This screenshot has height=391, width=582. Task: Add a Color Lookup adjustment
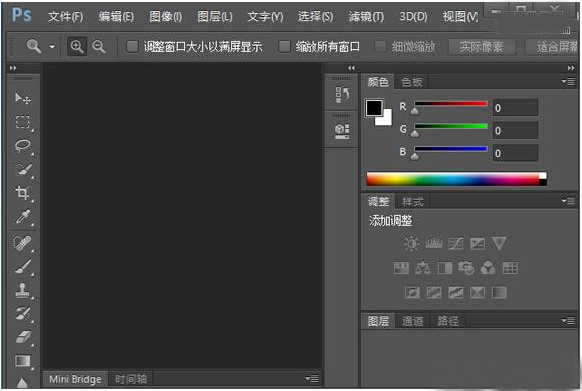pyautogui.click(x=510, y=268)
